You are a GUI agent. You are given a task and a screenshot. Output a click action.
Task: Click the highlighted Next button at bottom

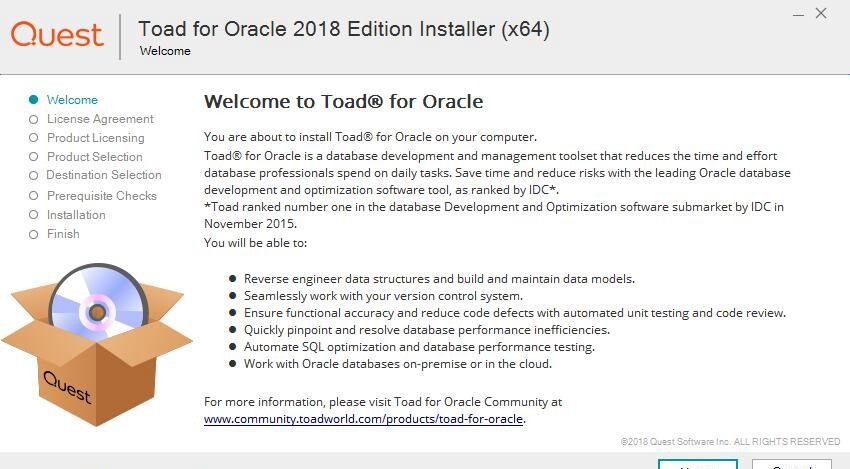point(698,465)
